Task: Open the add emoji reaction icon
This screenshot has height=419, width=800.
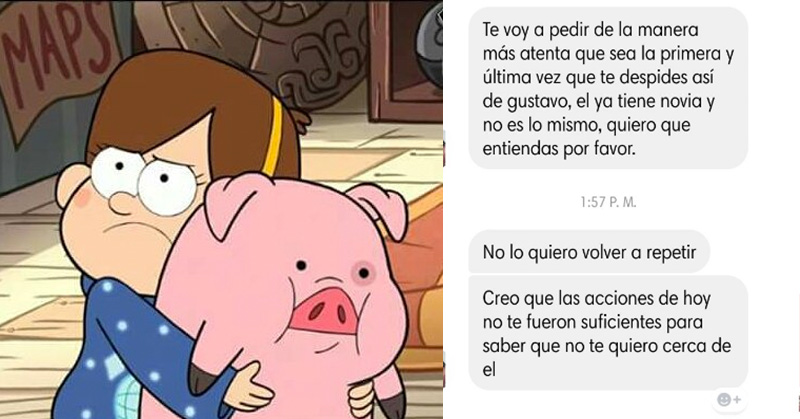Action: [729, 400]
